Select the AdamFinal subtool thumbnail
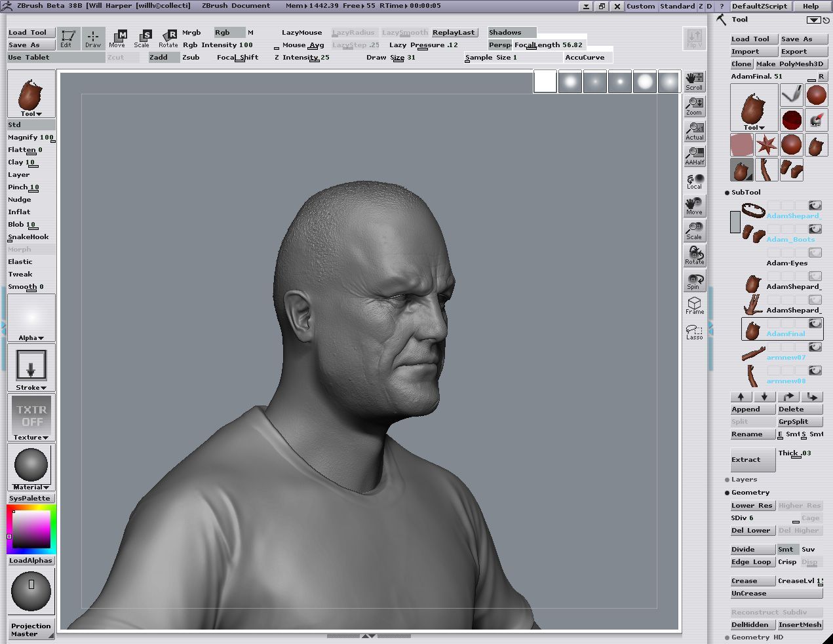 tap(753, 329)
